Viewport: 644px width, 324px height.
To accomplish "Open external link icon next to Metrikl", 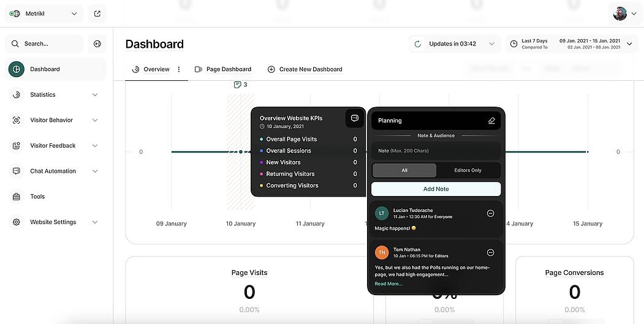I will coord(97,13).
